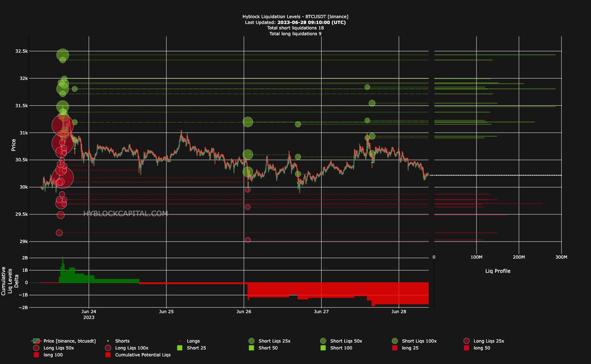Screen dimensions: 591x364
Task: Hide Cumulative Potential Liqs via legend
Action: pos(138,355)
